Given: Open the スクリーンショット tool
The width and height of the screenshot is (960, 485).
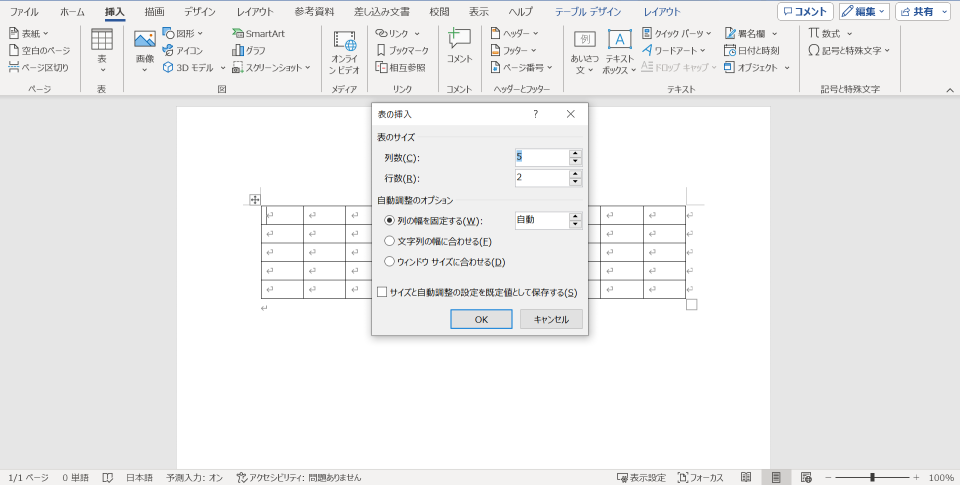Looking at the screenshot, I should (x=271, y=67).
